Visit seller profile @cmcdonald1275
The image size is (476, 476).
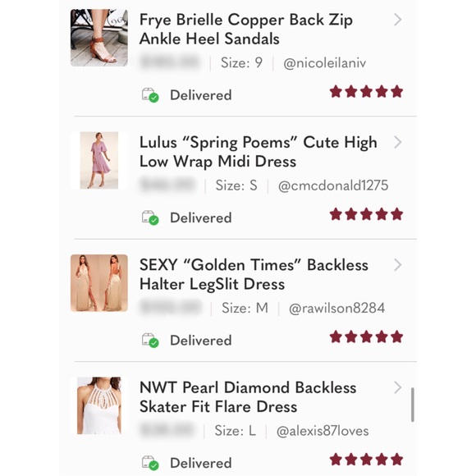[333, 185]
